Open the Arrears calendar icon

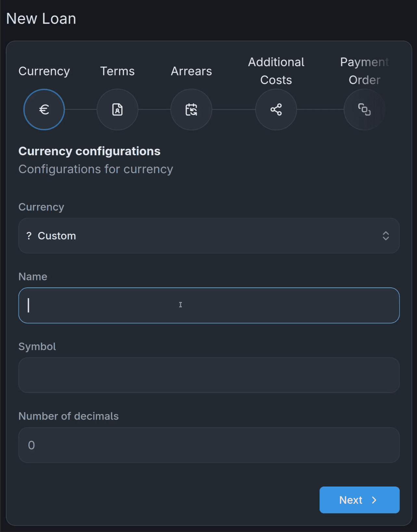191,109
